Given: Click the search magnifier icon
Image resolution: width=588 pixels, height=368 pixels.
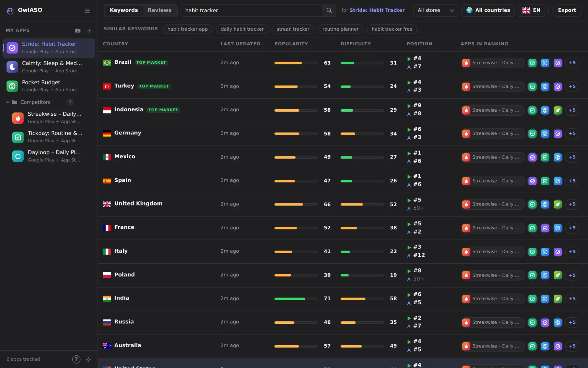Looking at the screenshot, I should [329, 10].
